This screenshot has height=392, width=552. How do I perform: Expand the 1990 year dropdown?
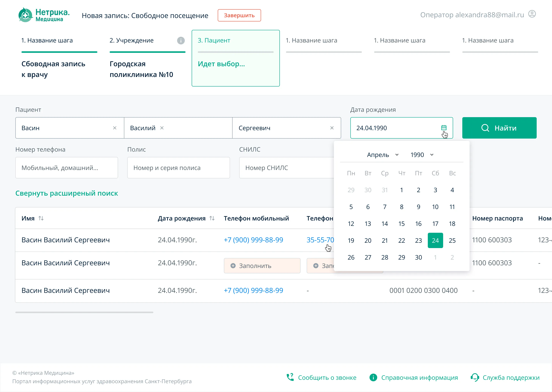pyautogui.click(x=422, y=155)
